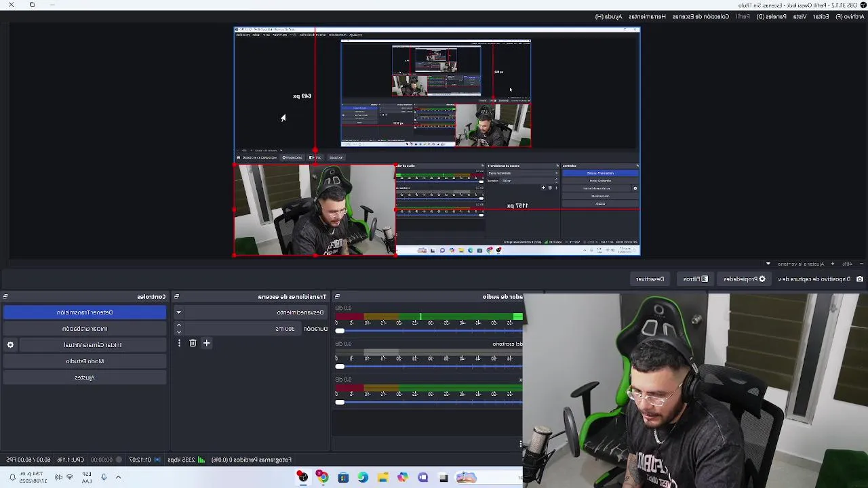Open OBS Studio from the taskbar
This screenshot has height=488, width=868.
pyautogui.click(x=302, y=477)
